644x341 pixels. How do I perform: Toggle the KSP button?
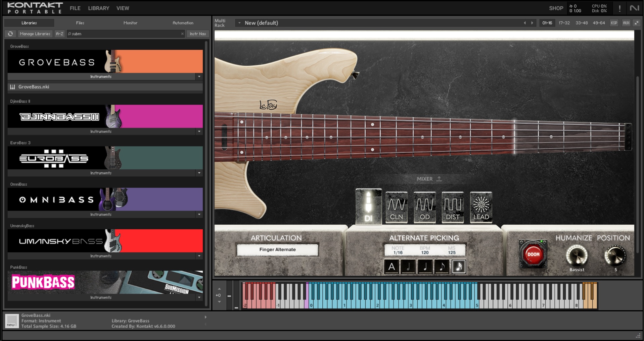614,23
